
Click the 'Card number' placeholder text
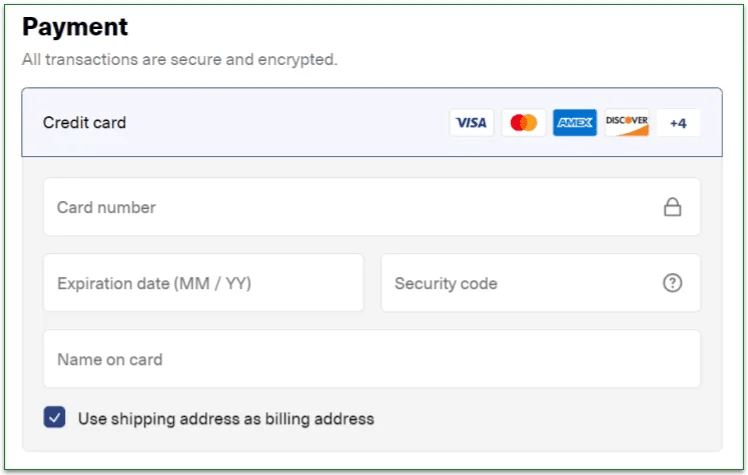tap(106, 208)
